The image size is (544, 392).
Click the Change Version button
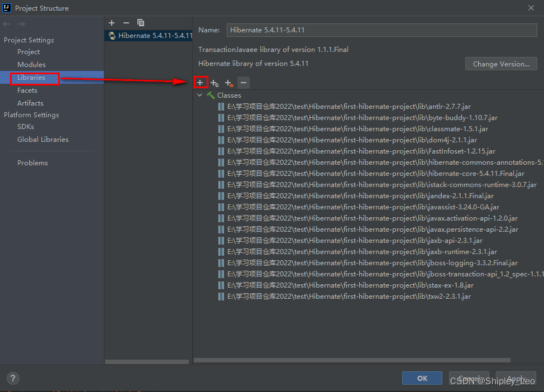point(501,64)
